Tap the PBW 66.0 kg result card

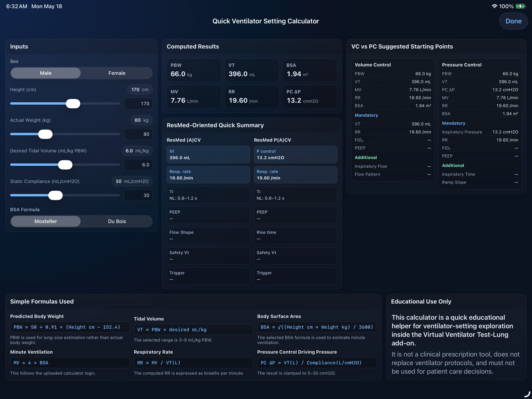194,70
